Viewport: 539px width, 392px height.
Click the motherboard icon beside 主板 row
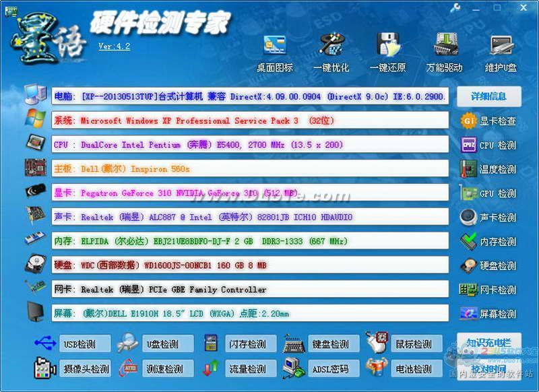pos(36,167)
